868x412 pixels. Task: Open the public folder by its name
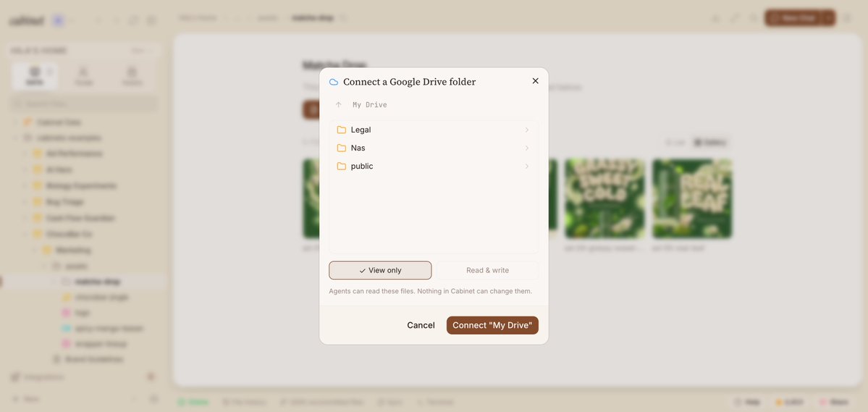tap(362, 166)
